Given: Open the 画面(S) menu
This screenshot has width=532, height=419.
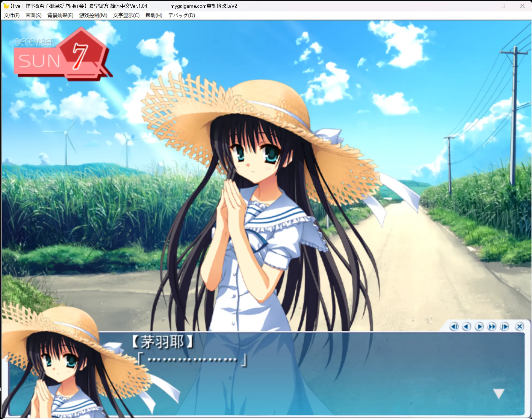Looking at the screenshot, I should [33, 15].
